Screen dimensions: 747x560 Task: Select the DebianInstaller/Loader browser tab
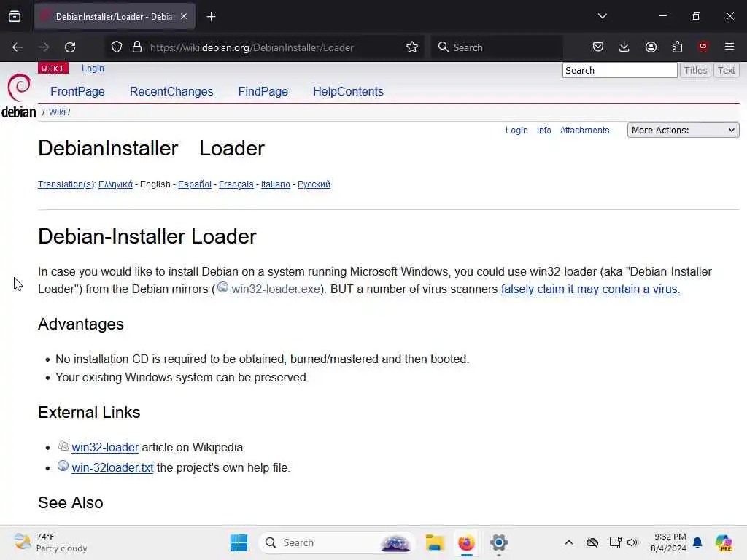coord(115,17)
